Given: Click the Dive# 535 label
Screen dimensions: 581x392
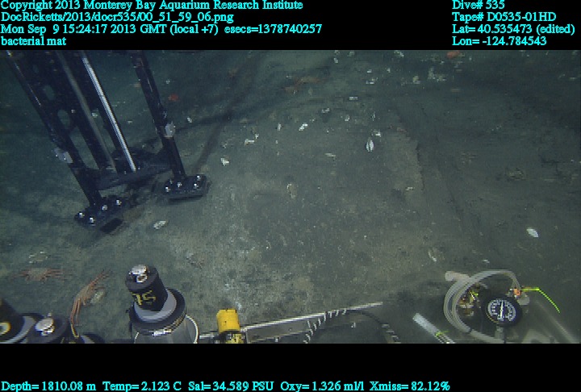Looking at the screenshot, I should [478, 5].
